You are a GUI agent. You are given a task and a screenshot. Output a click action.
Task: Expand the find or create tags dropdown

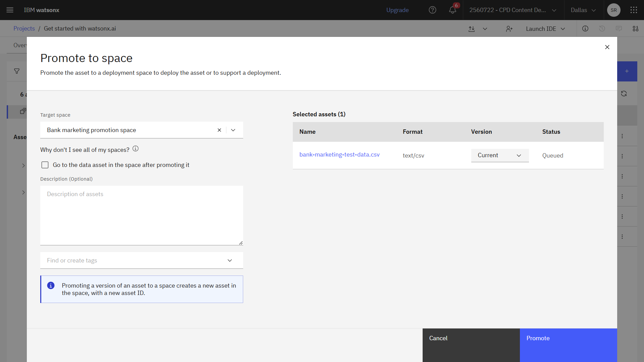tap(230, 260)
